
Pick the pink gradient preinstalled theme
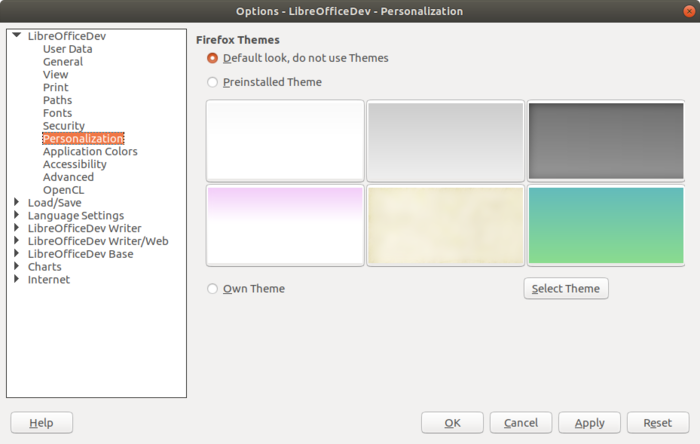285,225
